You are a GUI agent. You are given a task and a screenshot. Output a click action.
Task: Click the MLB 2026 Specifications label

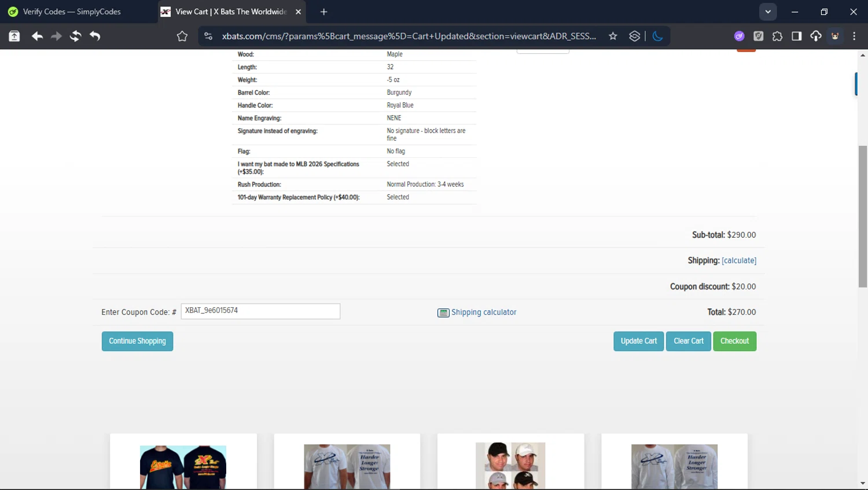pos(299,168)
